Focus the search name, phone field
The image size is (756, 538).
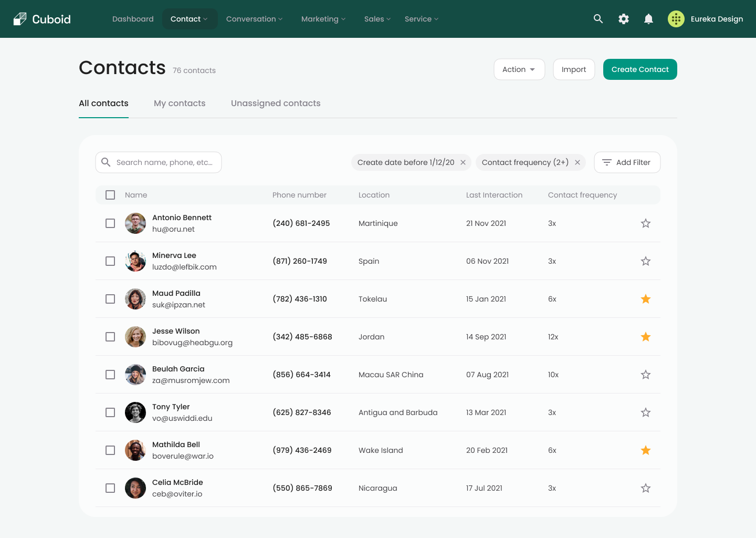(x=164, y=162)
